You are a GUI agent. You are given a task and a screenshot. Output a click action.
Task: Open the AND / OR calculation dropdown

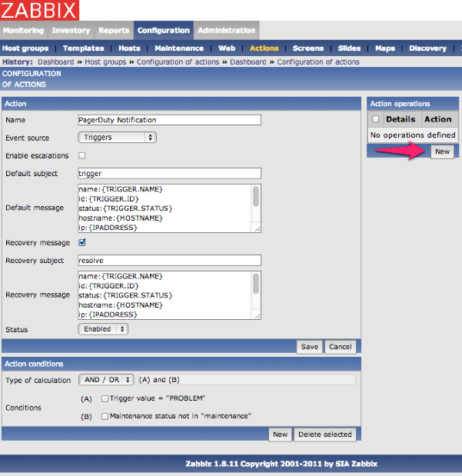(x=106, y=380)
